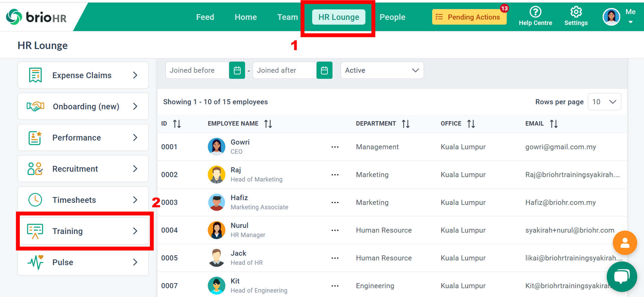Select the Onboarding (new) handshake icon
Screen dimensions: 644x297
pyautogui.click(x=35, y=106)
